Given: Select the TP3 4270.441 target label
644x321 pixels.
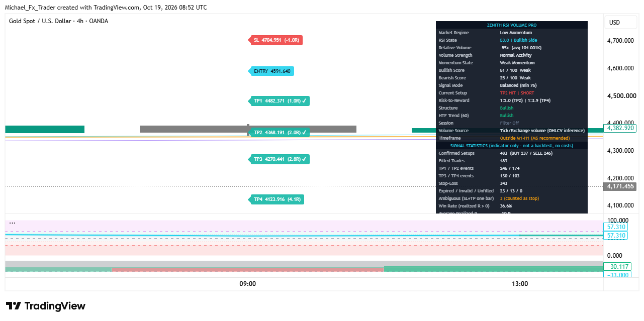Looking at the screenshot, I should [279, 159].
